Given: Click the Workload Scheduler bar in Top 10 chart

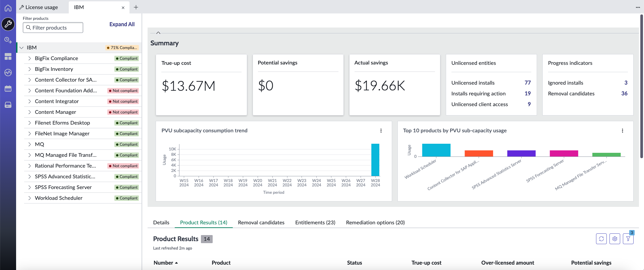Looking at the screenshot, I should [436, 150].
